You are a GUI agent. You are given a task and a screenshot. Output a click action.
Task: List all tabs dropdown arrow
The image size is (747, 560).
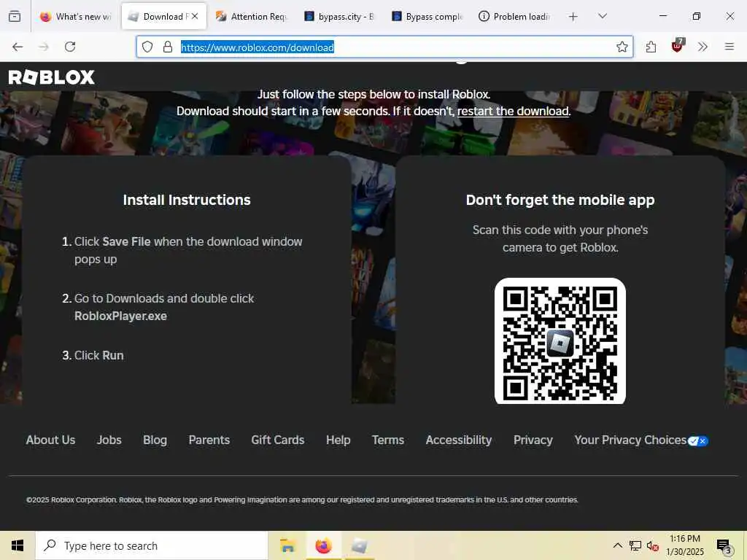pyautogui.click(x=603, y=16)
